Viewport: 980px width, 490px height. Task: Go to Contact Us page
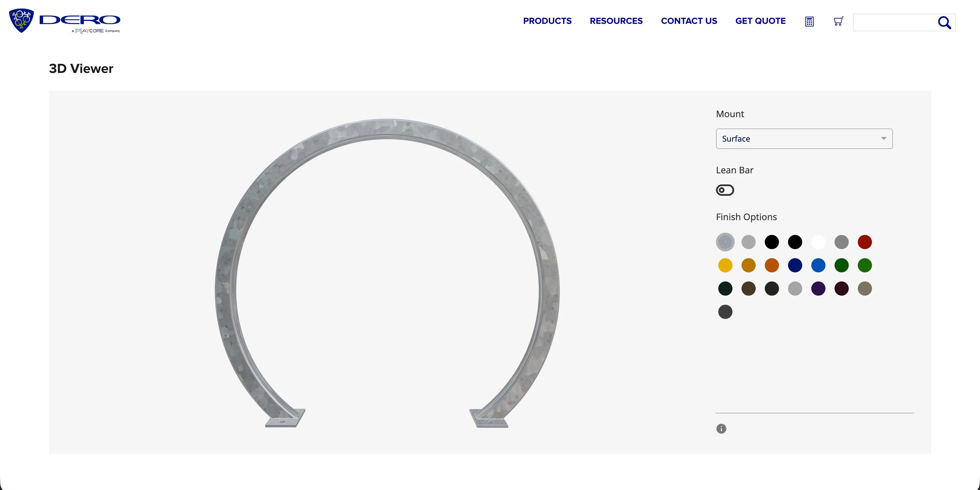pyautogui.click(x=688, y=21)
